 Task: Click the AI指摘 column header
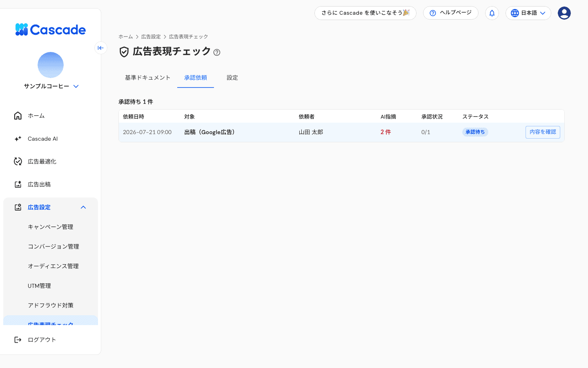click(x=388, y=117)
